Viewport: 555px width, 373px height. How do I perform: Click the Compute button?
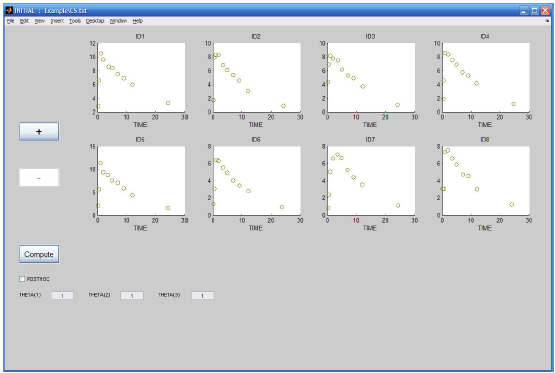(x=39, y=254)
